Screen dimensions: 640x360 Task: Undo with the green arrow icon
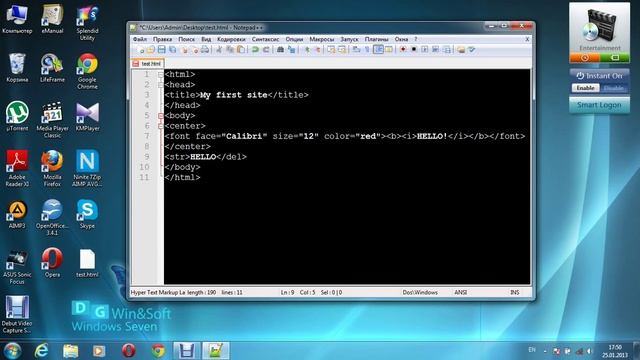point(255,50)
